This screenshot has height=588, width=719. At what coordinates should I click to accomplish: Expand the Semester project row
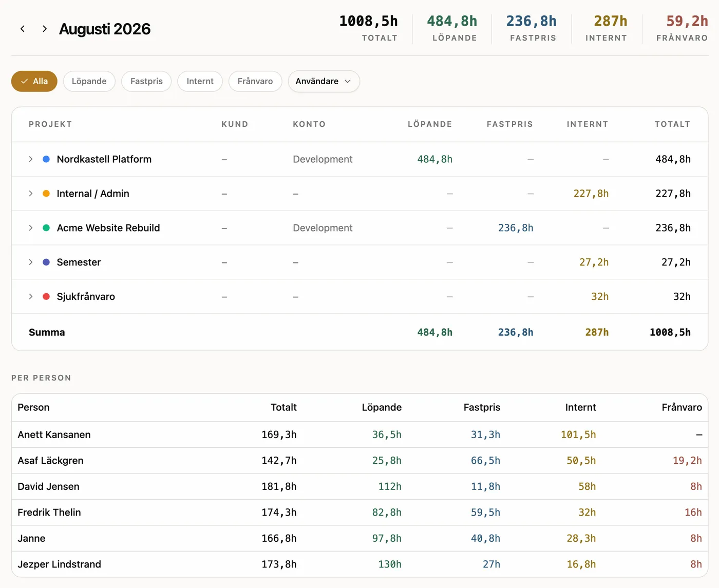click(x=31, y=262)
